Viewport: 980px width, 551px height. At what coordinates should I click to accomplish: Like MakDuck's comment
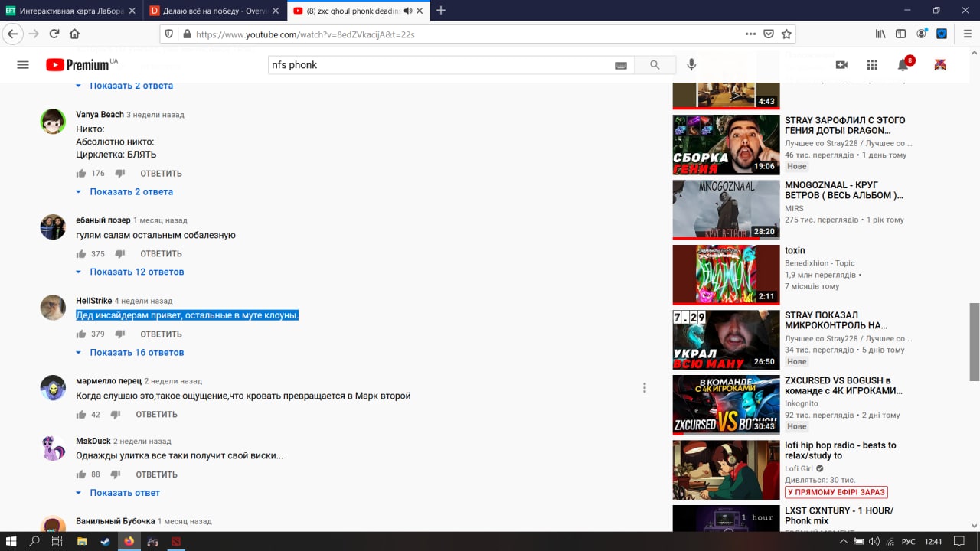pos(80,474)
